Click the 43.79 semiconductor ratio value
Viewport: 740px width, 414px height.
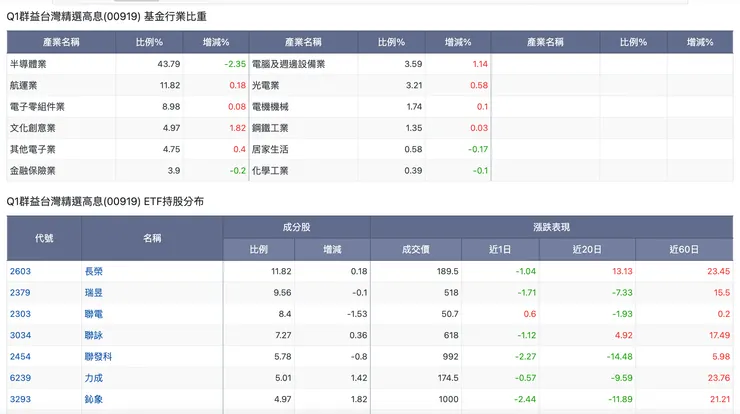click(x=169, y=64)
